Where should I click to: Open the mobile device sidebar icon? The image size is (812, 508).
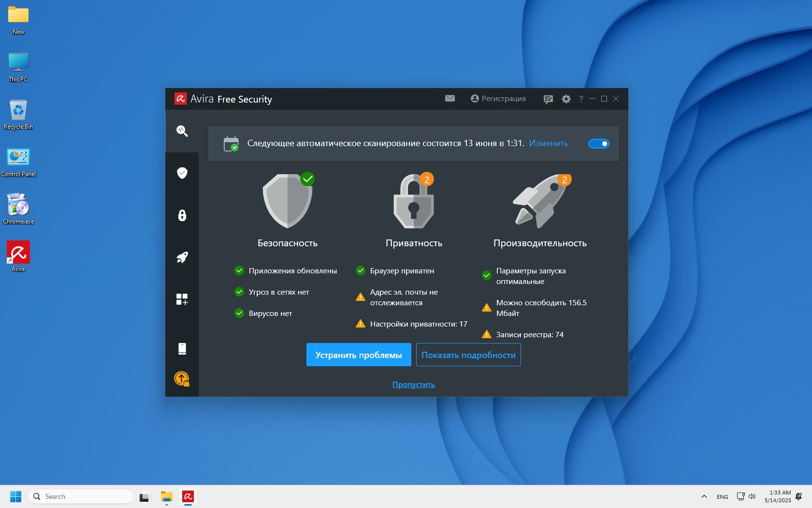click(x=182, y=349)
